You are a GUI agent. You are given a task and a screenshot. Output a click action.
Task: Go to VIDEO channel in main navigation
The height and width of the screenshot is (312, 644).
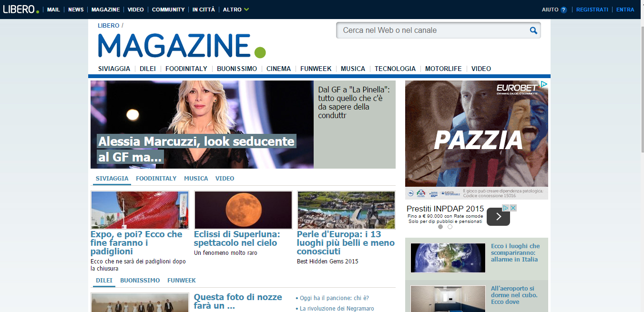pos(481,69)
